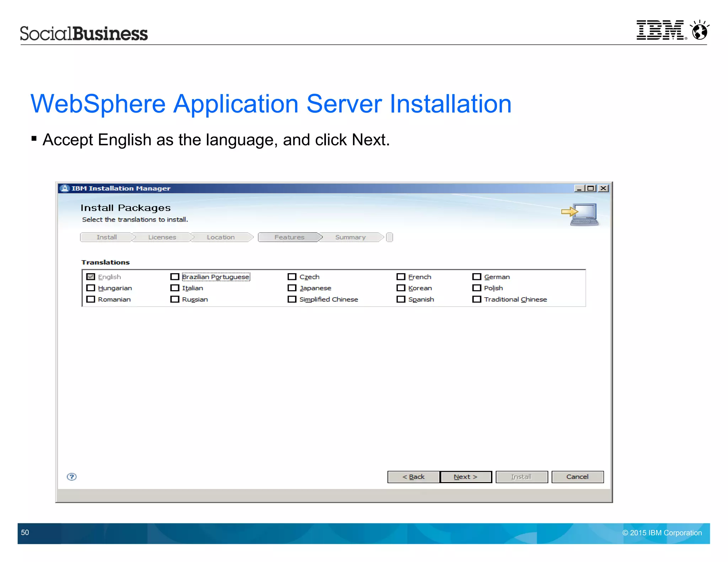
Task: Close the IBM Installation Manager window
Action: point(603,188)
